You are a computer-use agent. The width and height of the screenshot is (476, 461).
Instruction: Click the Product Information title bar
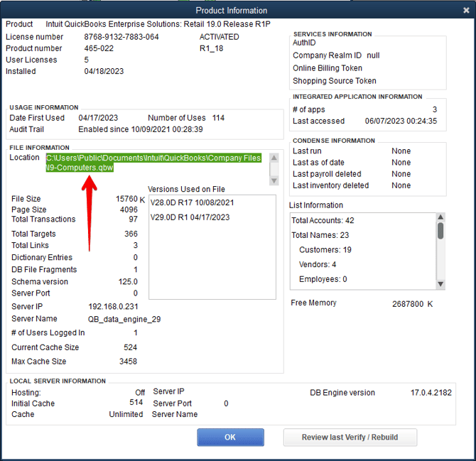pyautogui.click(x=232, y=11)
